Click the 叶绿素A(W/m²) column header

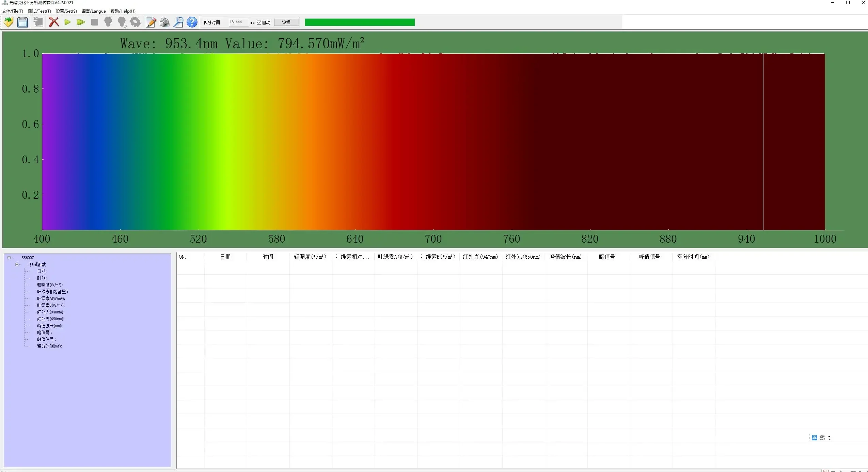coord(396,257)
